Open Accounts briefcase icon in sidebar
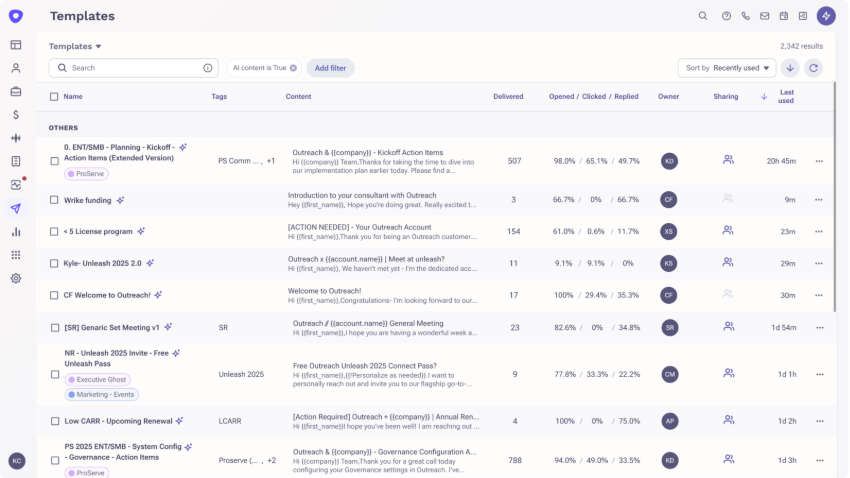The height and width of the screenshot is (478, 850). click(16, 92)
